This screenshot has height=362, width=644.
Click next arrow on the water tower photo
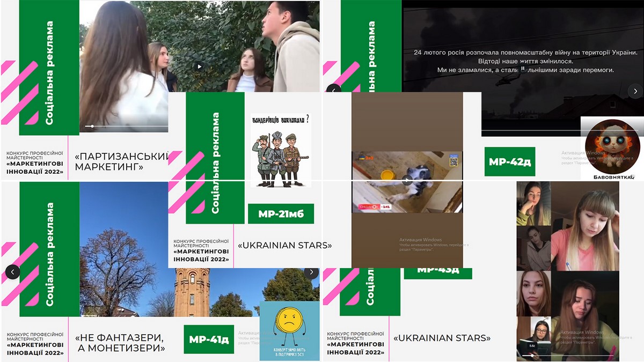tap(311, 272)
